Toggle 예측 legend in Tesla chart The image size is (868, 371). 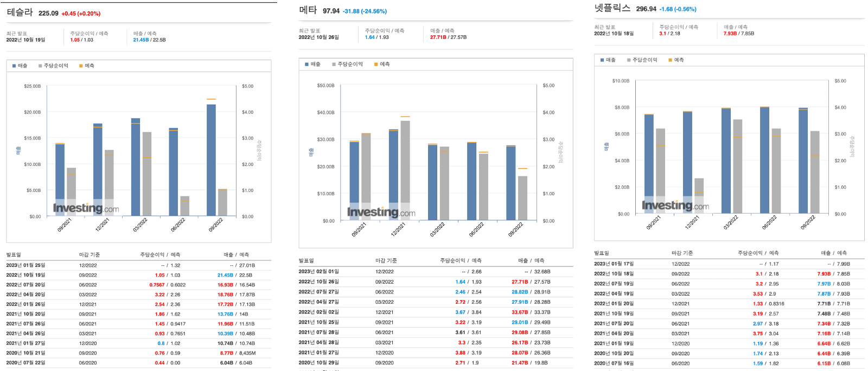click(87, 66)
